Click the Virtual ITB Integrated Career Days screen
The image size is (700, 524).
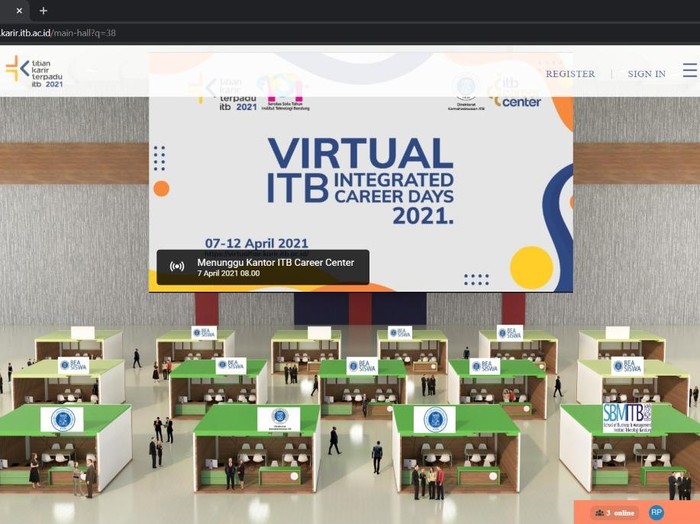click(x=361, y=172)
